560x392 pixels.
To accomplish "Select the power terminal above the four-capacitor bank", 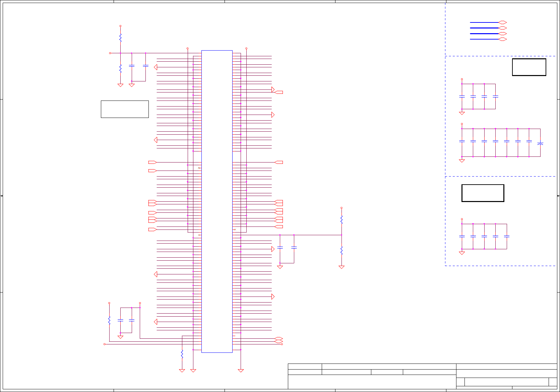I will tap(462, 79).
